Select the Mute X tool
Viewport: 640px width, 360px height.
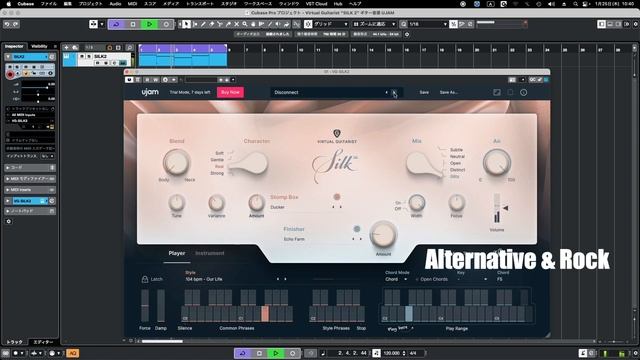236,24
